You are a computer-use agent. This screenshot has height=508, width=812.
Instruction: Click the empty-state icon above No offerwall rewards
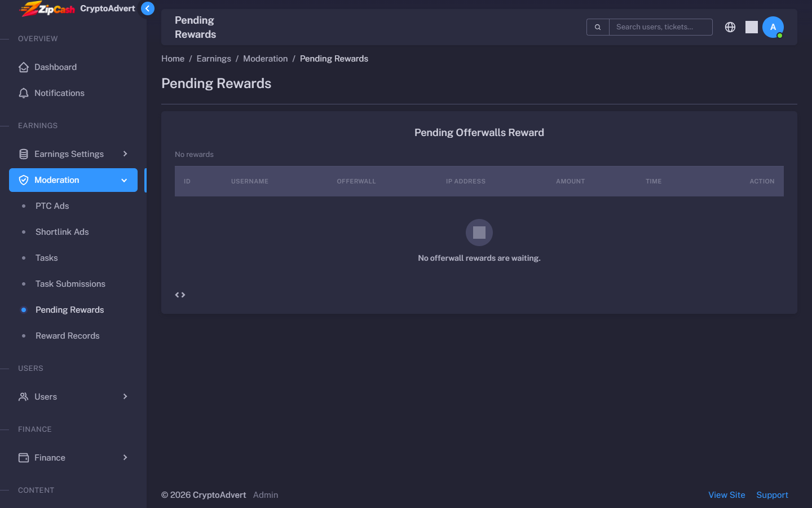[x=479, y=233]
